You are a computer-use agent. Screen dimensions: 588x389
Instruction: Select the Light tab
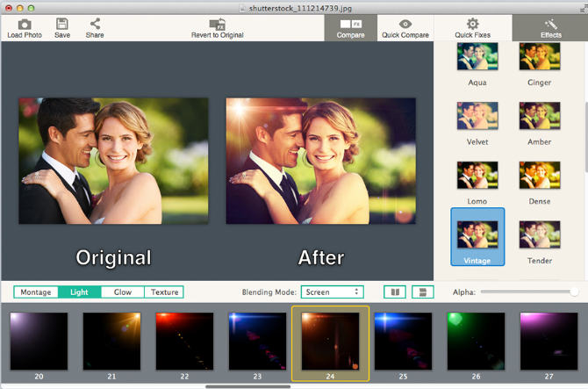79,292
